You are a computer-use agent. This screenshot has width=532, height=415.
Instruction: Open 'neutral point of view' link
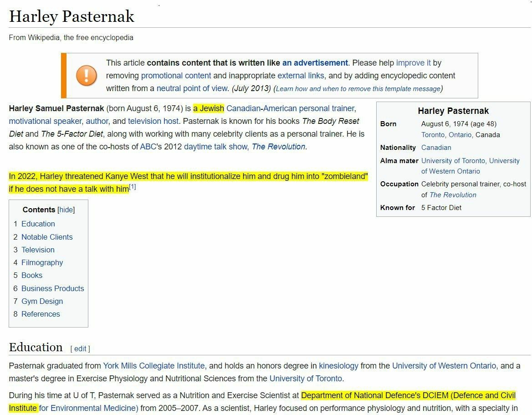pos(192,88)
